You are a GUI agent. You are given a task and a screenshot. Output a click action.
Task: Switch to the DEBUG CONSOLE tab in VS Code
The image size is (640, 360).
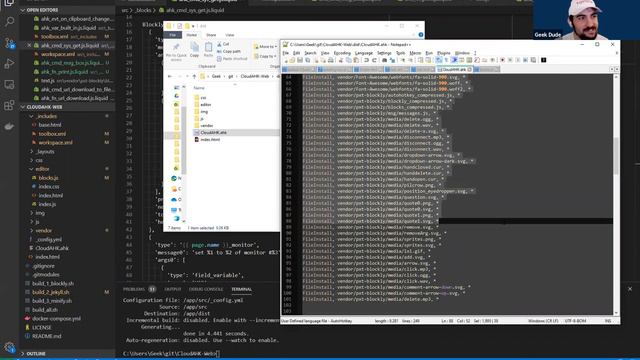tap(206, 289)
